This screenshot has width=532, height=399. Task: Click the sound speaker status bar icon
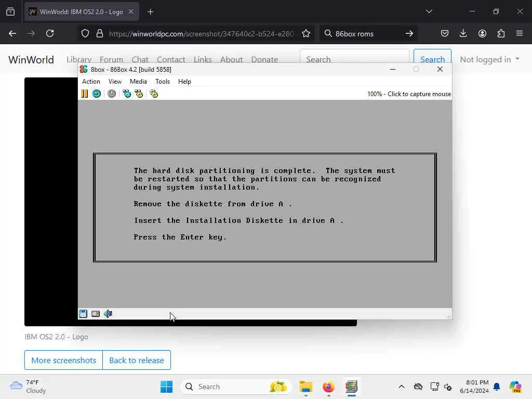[x=108, y=313]
